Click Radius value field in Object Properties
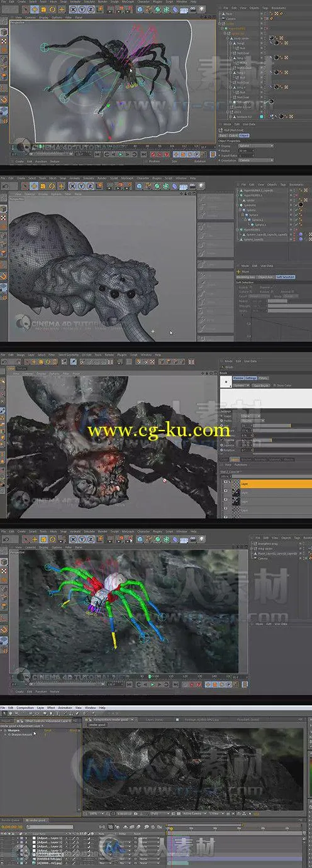The height and width of the screenshot is (868, 312). (246, 150)
